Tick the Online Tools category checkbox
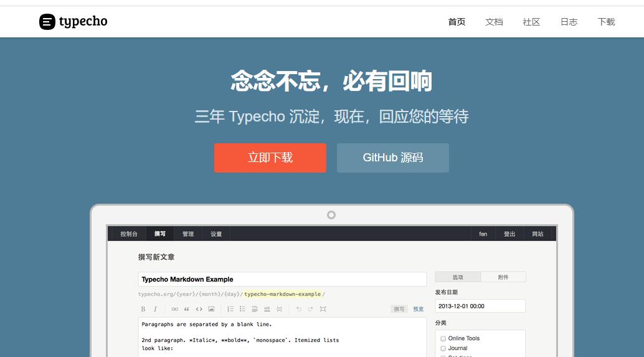The width and height of the screenshot is (644, 357). click(443, 338)
